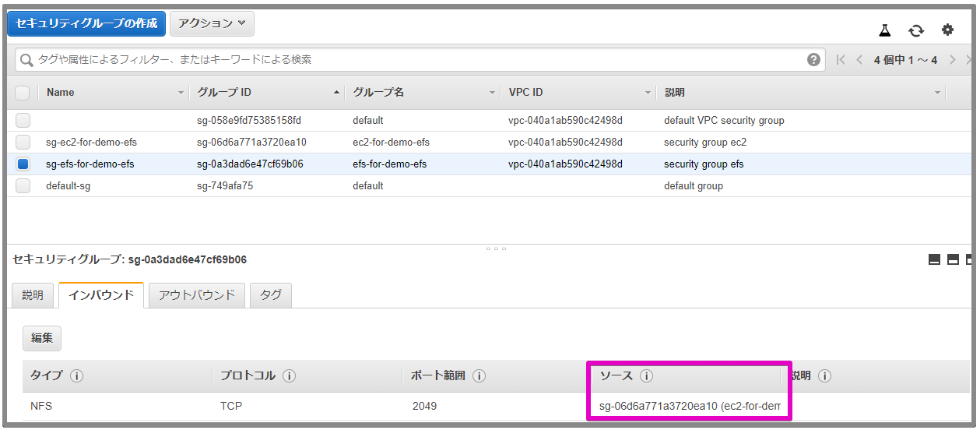Uncheck the sg-efs-for-demo-efs row checkbox

23,164
